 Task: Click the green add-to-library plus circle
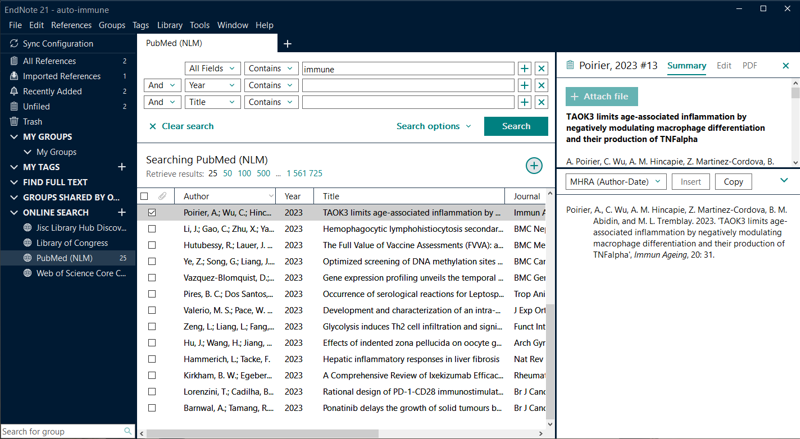click(534, 166)
